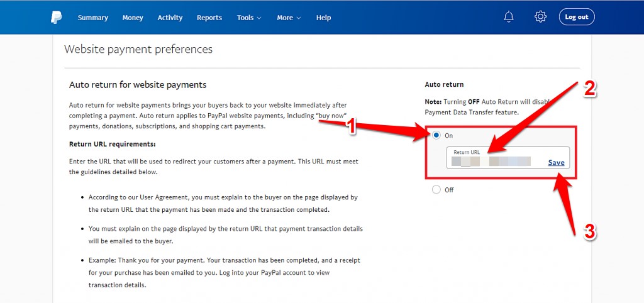Open the Money menu item
The image size is (644, 303).
coord(133,18)
